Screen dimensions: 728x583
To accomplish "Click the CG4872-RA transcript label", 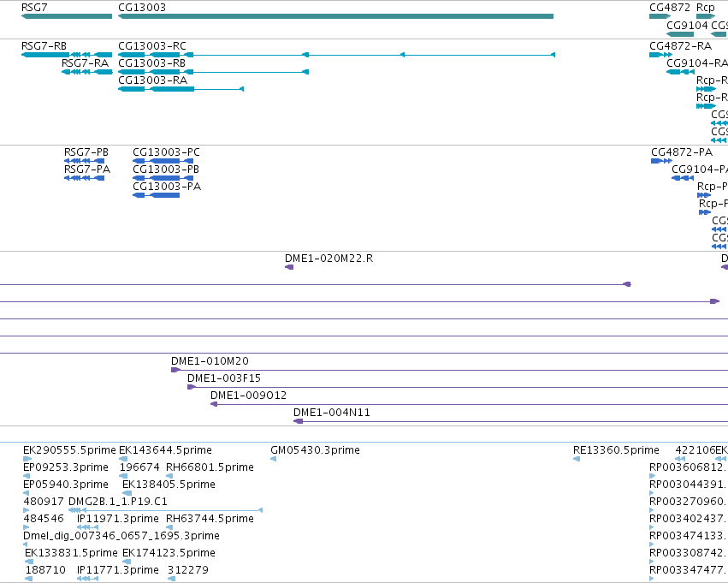I will tap(681, 46).
